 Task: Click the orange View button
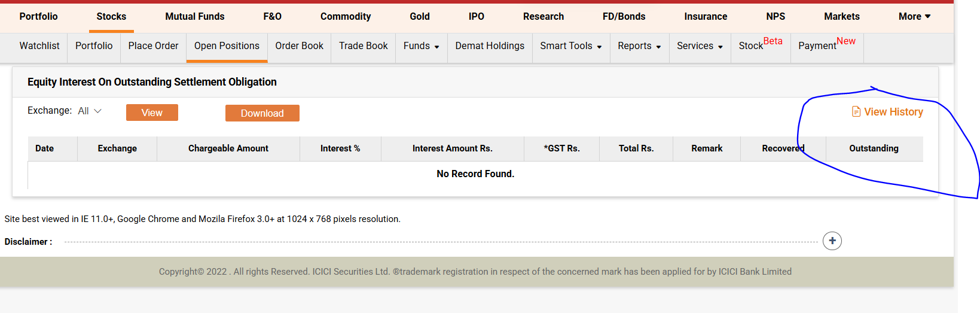[152, 113]
